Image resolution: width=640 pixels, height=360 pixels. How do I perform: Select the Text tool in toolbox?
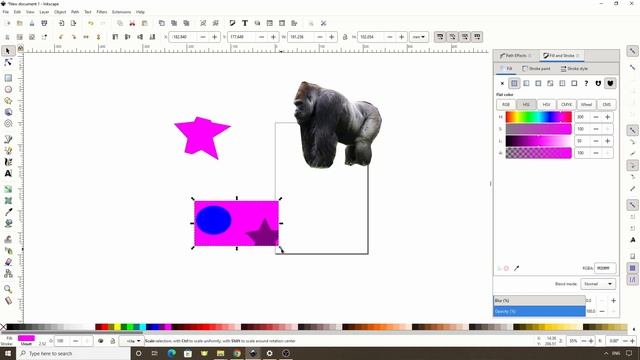[8, 173]
